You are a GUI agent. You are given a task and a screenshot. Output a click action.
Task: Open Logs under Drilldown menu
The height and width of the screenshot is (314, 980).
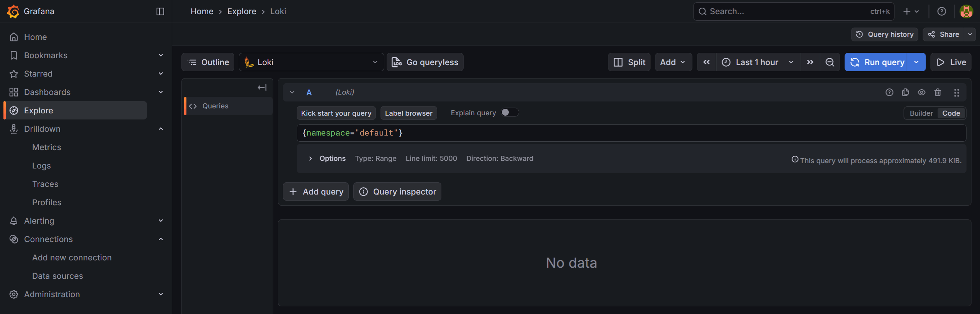(x=41, y=166)
